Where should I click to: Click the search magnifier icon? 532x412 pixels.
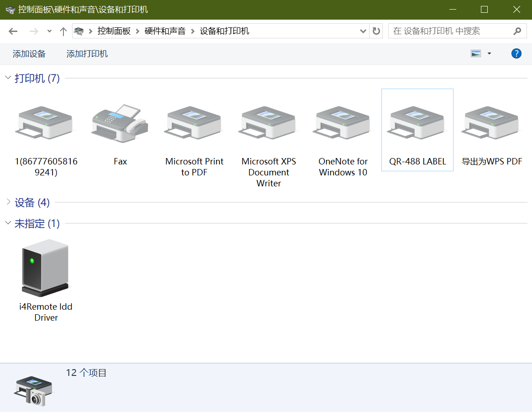tap(517, 31)
